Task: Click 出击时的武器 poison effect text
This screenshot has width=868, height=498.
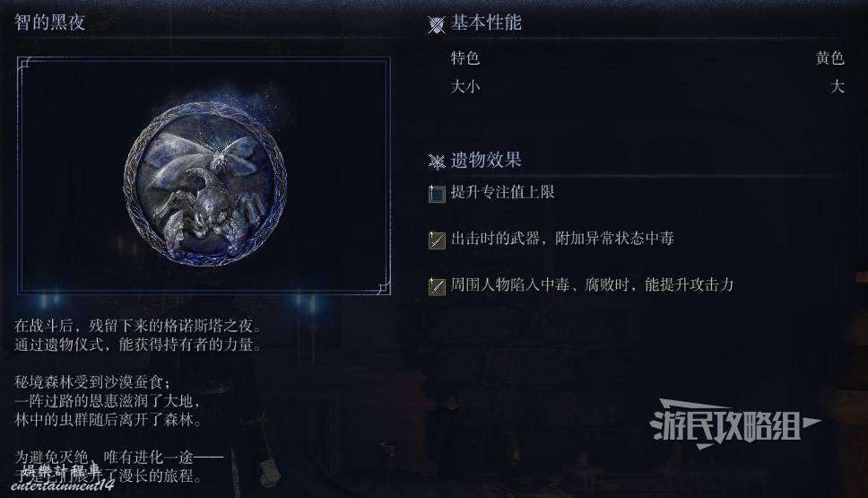Action: 562,239
